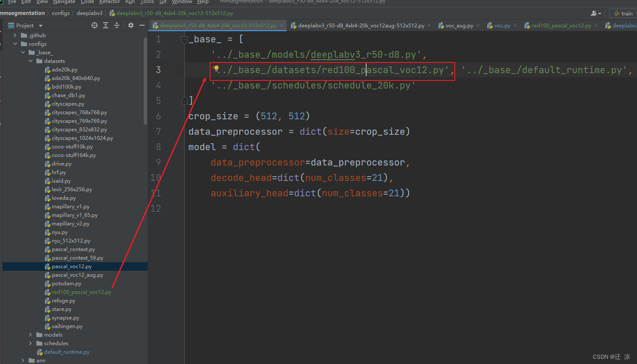Expand the .github folder
Viewport: 637px width, 364px height.
pos(15,36)
